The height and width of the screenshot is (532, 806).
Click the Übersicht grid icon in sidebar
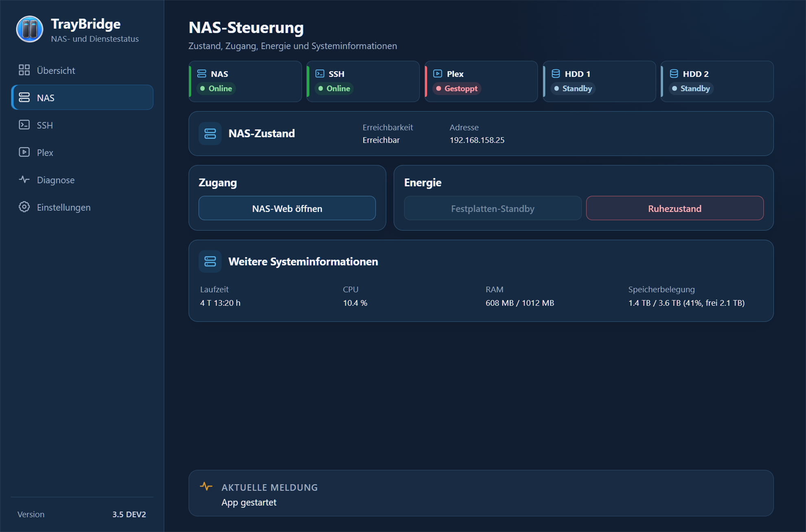[24, 70]
